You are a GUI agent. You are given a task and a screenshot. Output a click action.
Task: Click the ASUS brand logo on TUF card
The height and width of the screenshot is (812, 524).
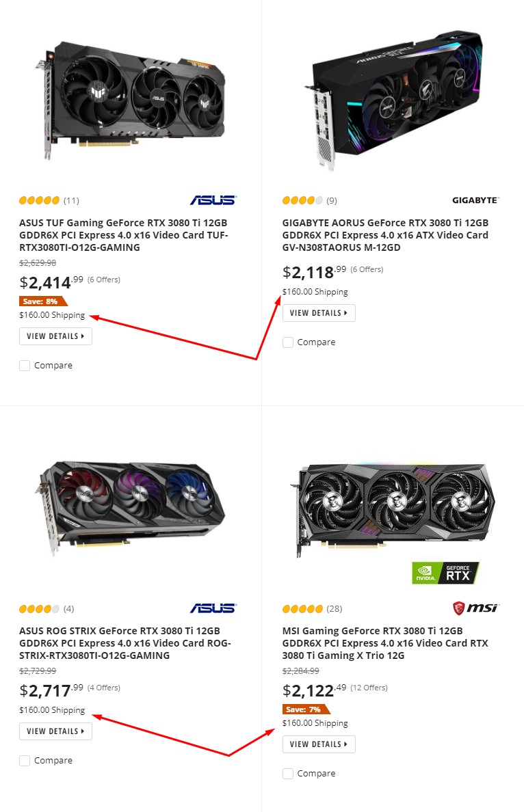213,200
